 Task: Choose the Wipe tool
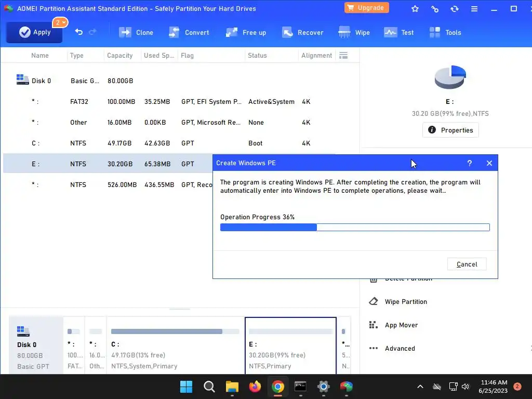354,33
